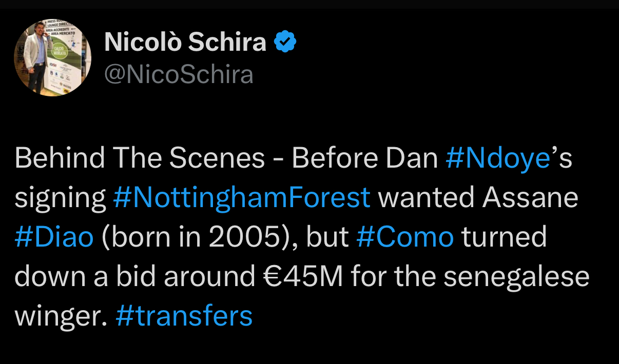Open Nicolò Schira's profile picture
The width and height of the screenshot is (619, 364).
(x=52, y=57)
